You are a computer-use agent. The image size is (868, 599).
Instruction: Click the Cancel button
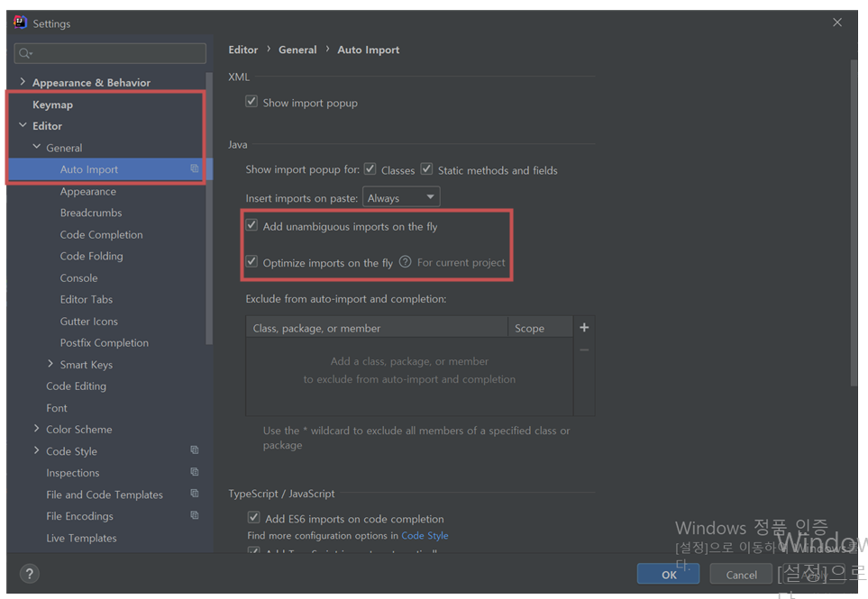point(741,574)
